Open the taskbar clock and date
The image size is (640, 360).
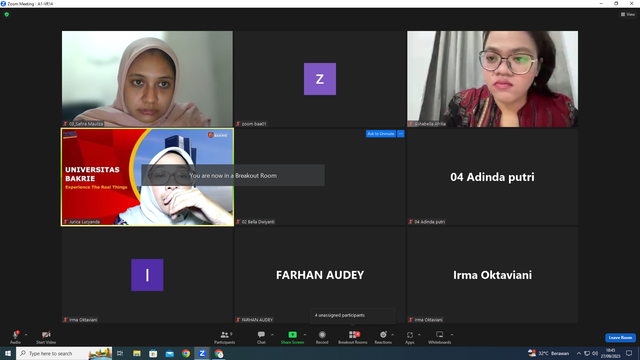610,353
